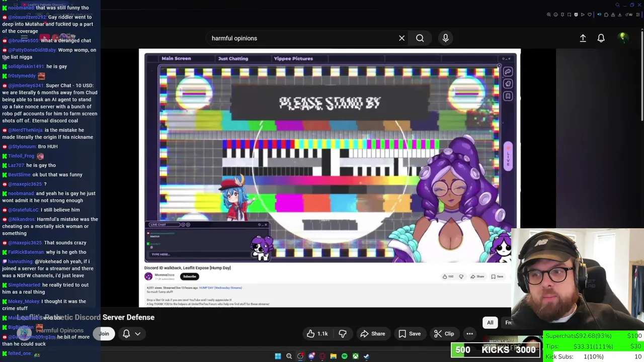
Task: Click the browser zoom magnifier toolbar icon
Action: click(x=548, y=15)
